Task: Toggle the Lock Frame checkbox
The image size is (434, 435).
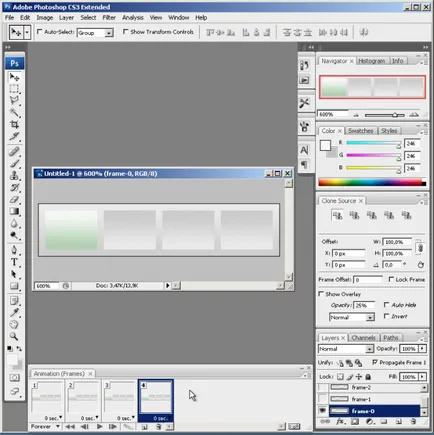Action: (391, 279)
